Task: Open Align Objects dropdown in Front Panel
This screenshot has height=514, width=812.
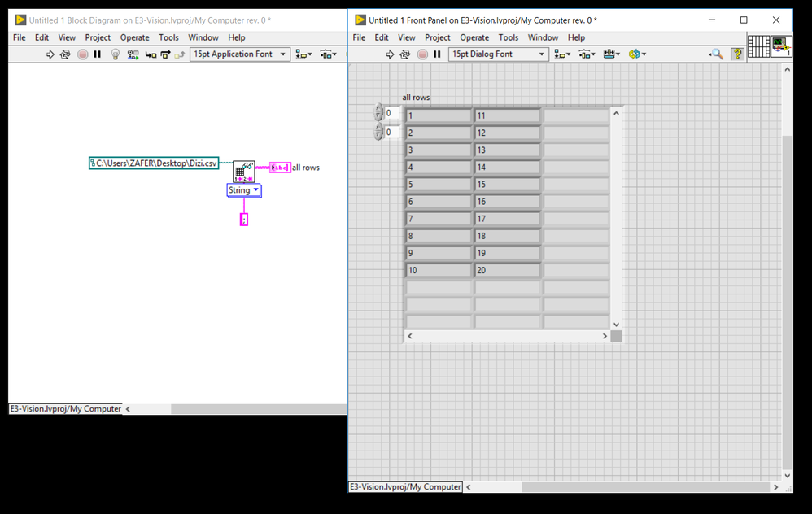Action: pyautogui.click(x=562, y=54)
